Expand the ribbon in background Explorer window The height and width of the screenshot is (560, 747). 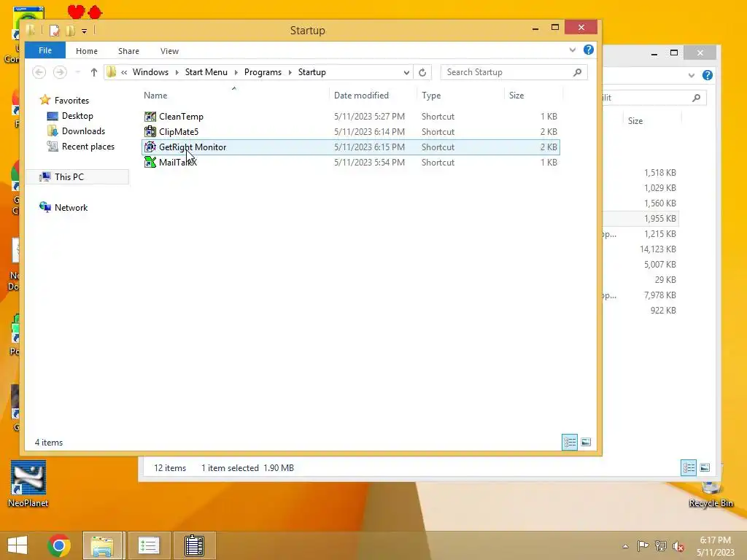coord(692,75)
